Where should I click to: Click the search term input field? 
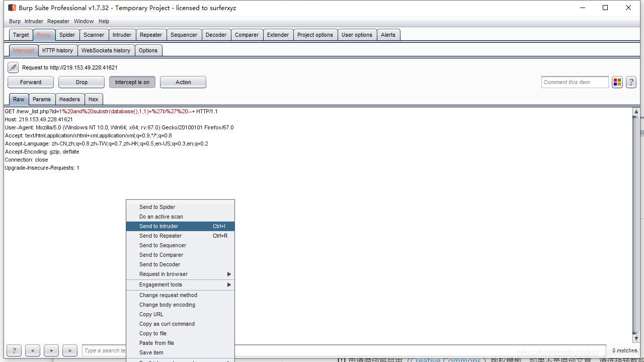pos(345,350)
